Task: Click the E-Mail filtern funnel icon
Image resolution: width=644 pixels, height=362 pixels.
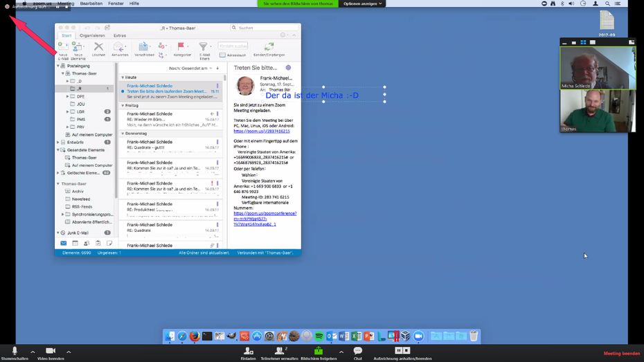Action: 204,46
